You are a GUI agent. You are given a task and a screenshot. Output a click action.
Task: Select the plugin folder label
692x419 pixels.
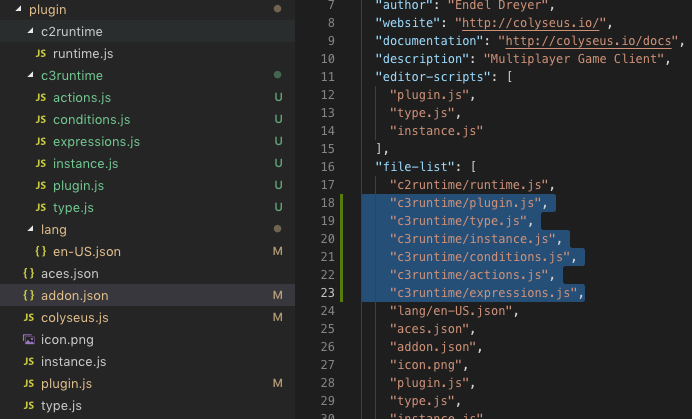[48, 9]
